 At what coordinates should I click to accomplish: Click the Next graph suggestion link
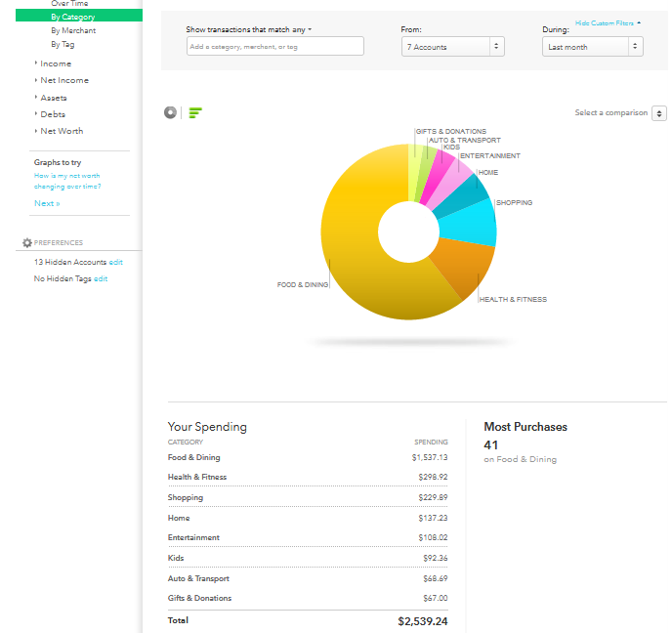click(47, 203)
